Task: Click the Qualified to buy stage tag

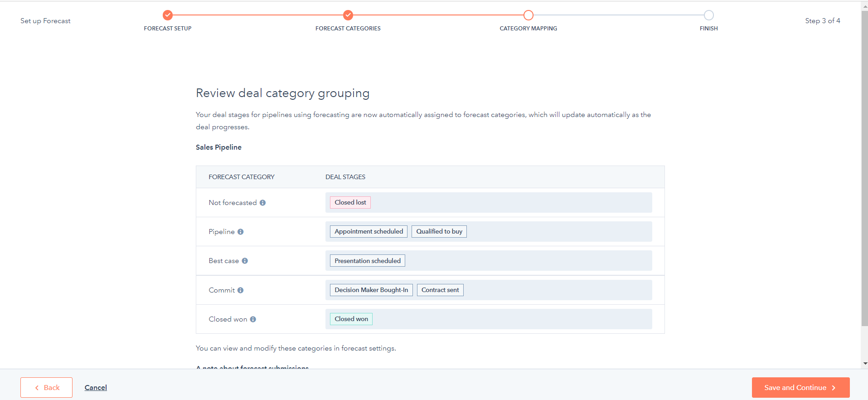Action: click(x=439, y=231)
